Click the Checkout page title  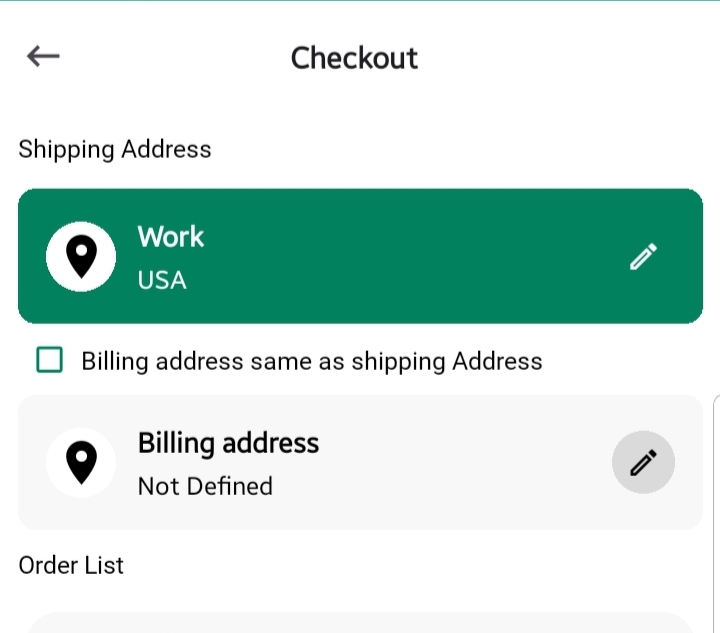[x=354, y=58]
